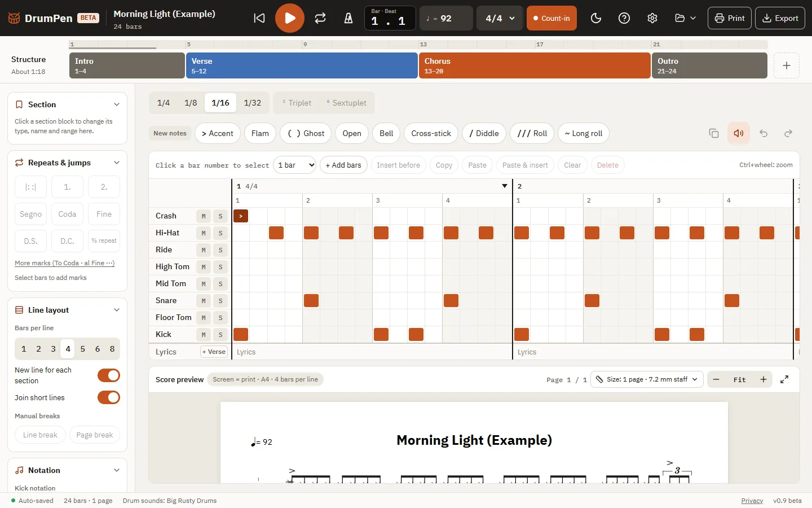Rewind to the beginning of the song
Image resolution: width=812 pixels, height=508 pixels.
(x=259, y=18)
